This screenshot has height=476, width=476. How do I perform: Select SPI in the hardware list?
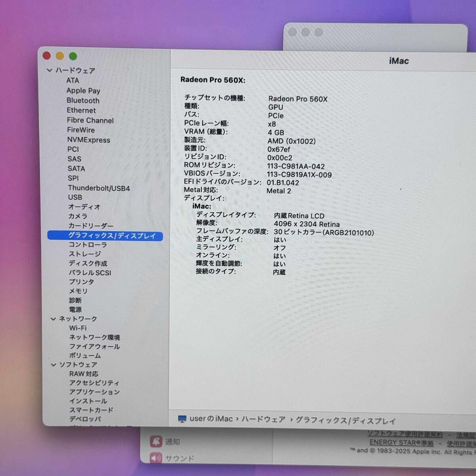(73, 178)
